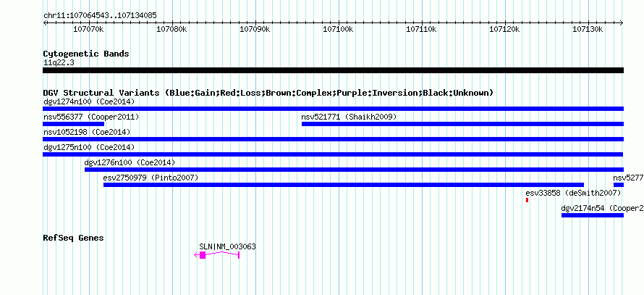Click the left arrowhead of the ruler
Viewport: 644px width, 295px height.
[x=45, y=23]
